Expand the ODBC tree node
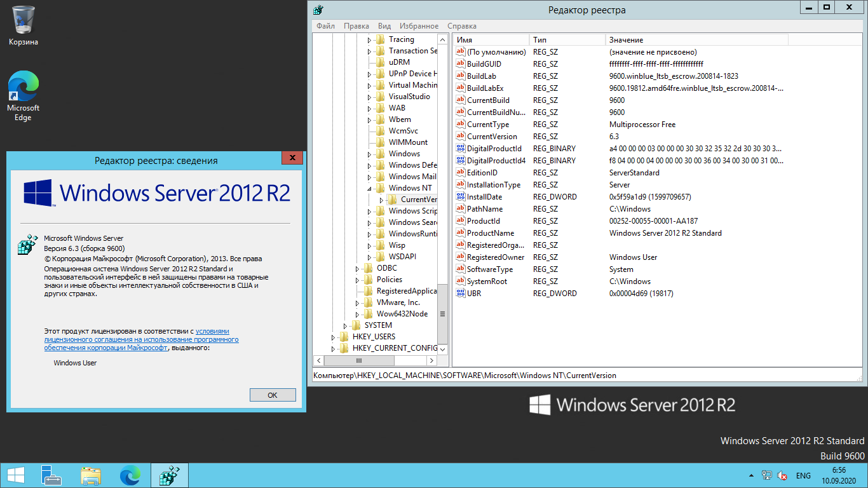 click(x=357, y=268)
